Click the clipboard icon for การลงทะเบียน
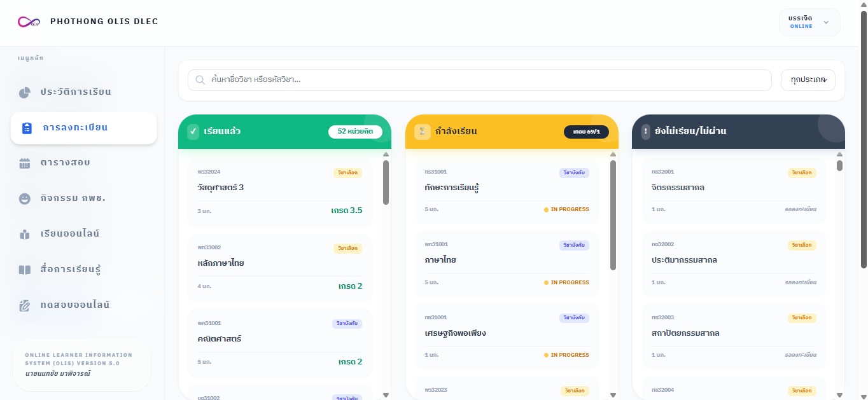 point(27,128)
